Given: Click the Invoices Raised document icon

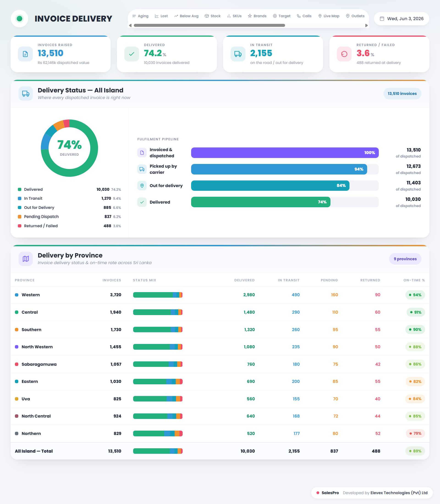Looking at the screenshot, I should 25,54.
